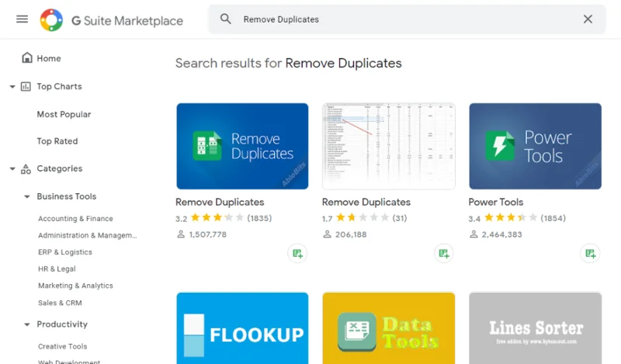
Task: Click user count 206,188
Action: pyautogui.click(x=351, y=234)
